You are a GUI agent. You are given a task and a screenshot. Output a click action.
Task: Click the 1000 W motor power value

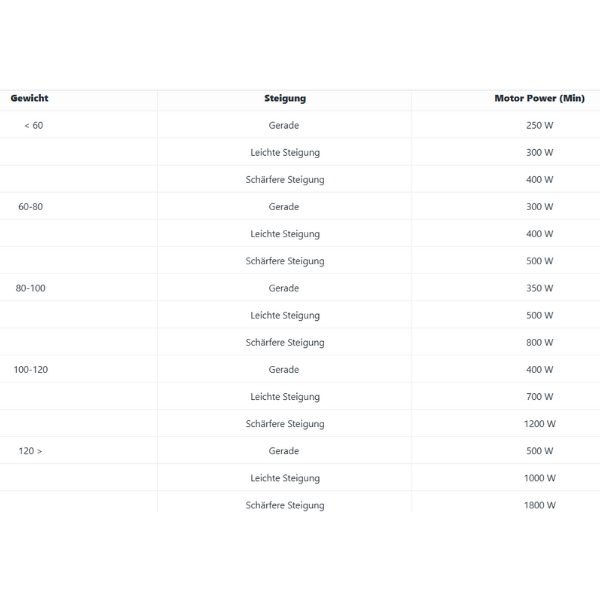[540, 478]
